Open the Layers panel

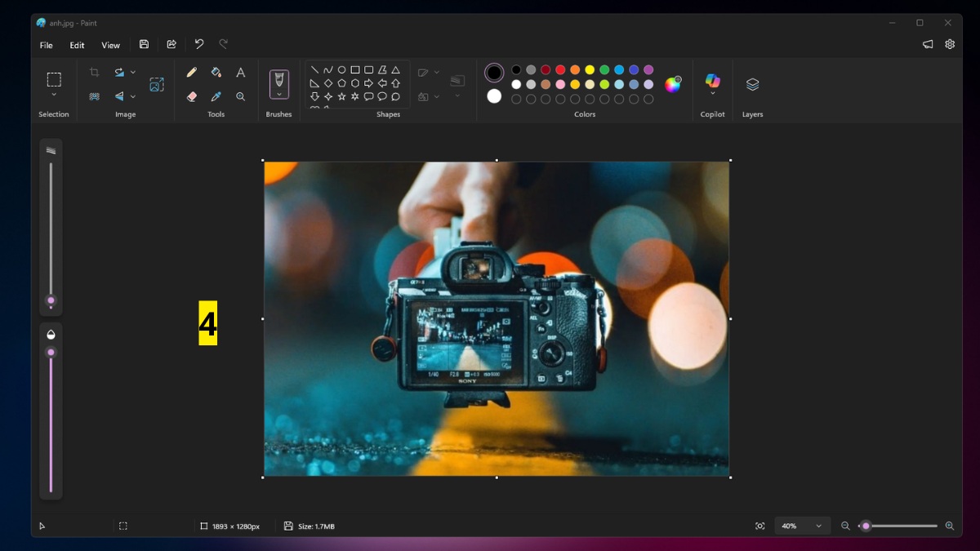pyautogui.click(x=751, y=84)
